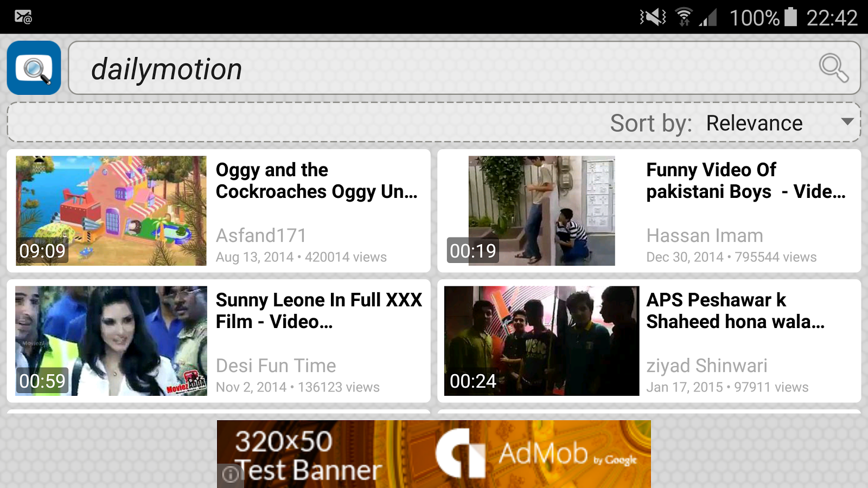Tap the battery status icon
This screenshot has width=868, height=488.
(791, 17)
